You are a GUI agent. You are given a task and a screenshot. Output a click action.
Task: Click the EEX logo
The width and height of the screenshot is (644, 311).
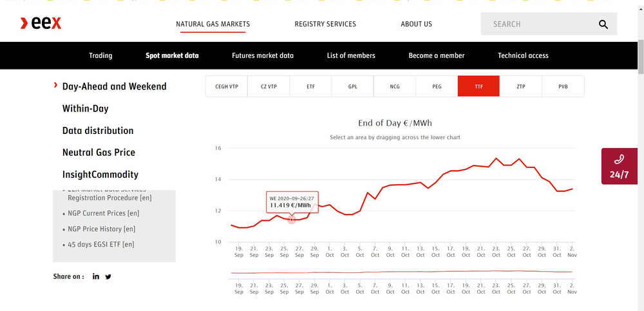tap(41, 24)
